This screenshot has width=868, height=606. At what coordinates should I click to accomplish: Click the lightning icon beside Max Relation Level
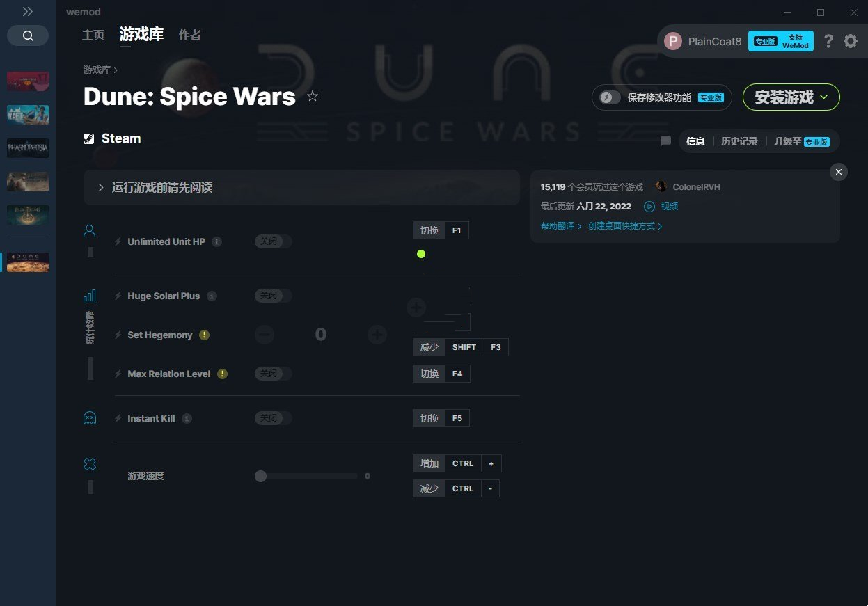pyautogui.click(x=118, y=374)
